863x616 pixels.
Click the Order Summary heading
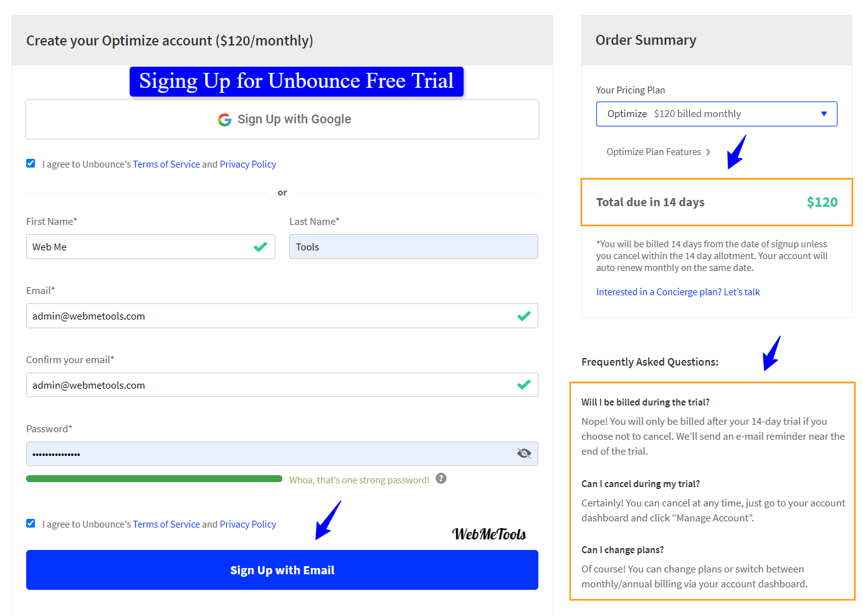point(646,40)
